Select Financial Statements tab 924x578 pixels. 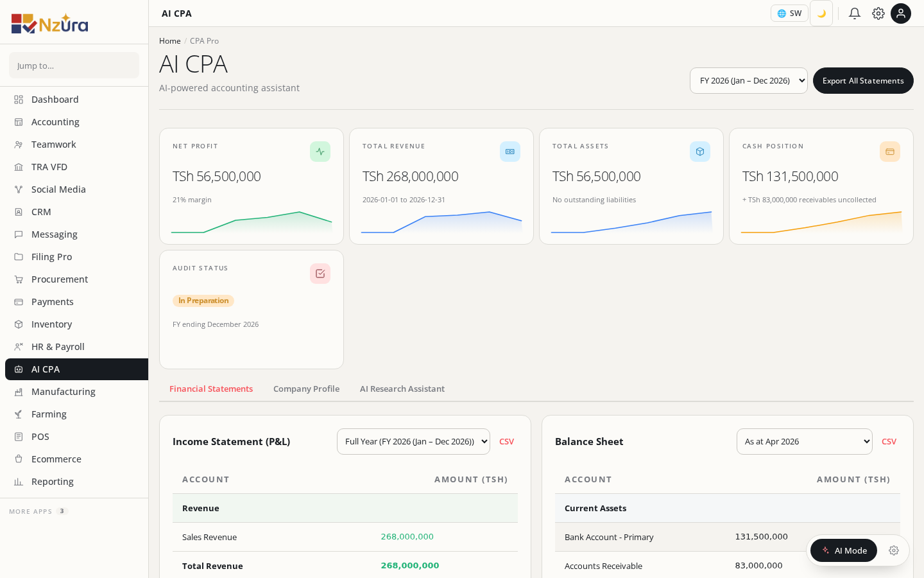pyautogui.click(x=211, y=389)
